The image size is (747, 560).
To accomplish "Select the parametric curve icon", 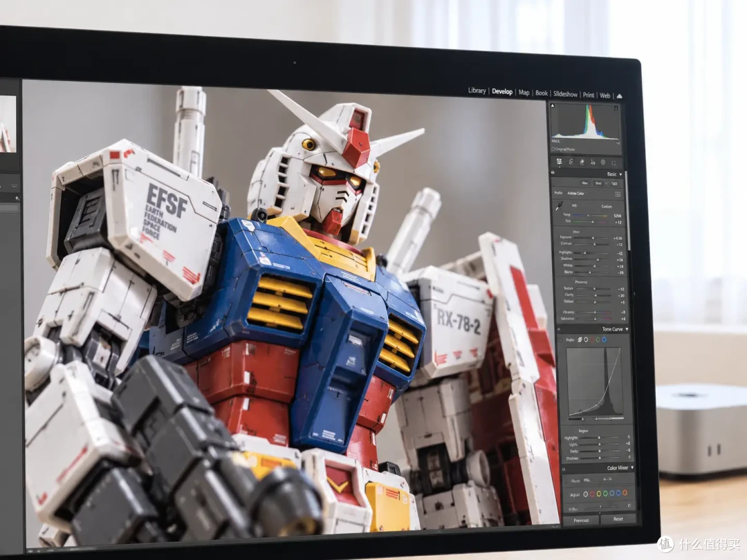I will pos(580,339).
